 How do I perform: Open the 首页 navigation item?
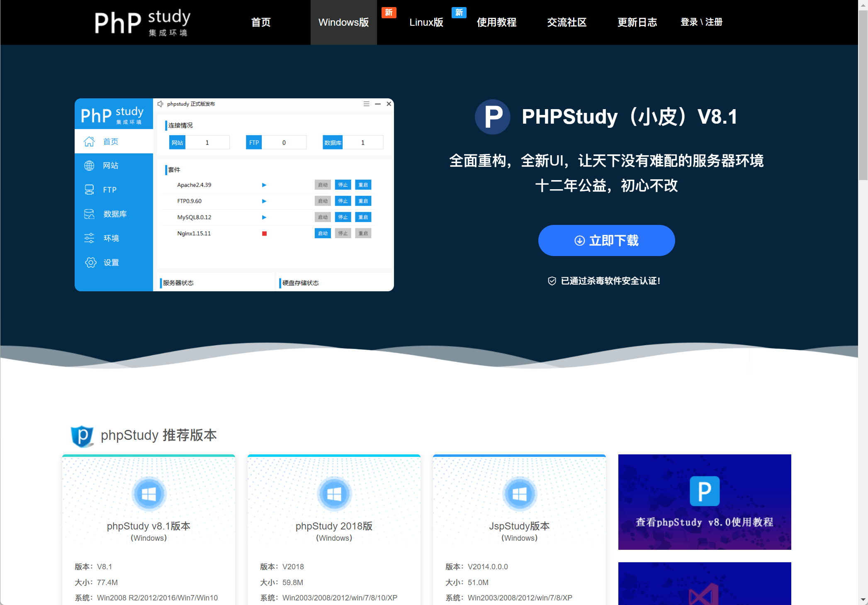pos(261,22)
